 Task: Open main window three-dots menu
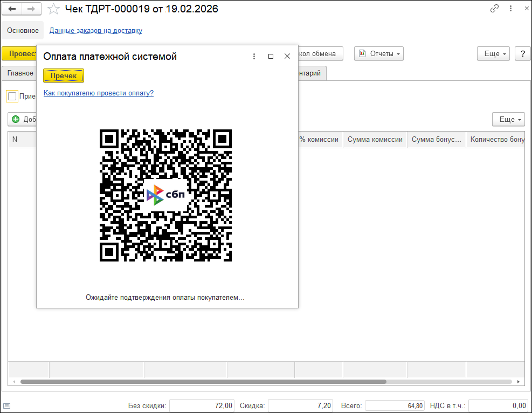[x=510, y=9]
